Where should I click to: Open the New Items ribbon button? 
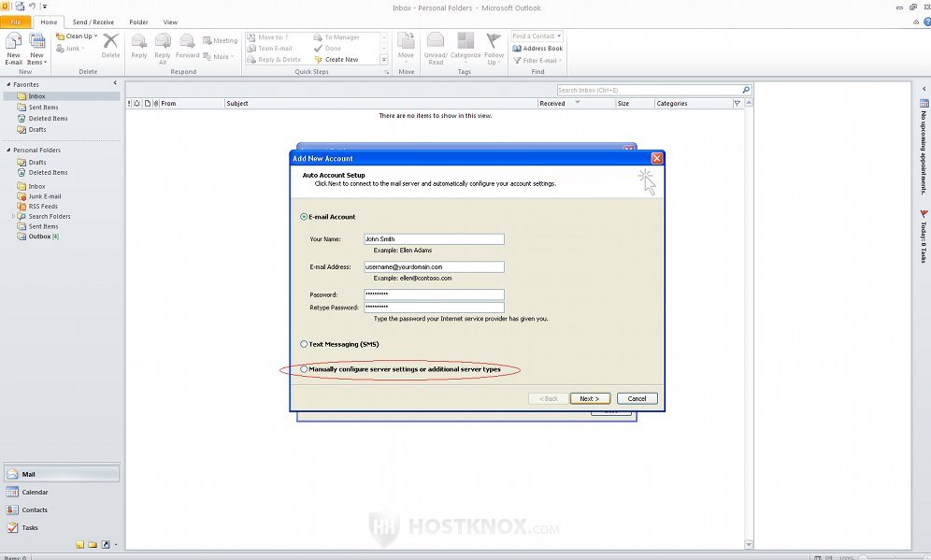click(x=36, y=50)
